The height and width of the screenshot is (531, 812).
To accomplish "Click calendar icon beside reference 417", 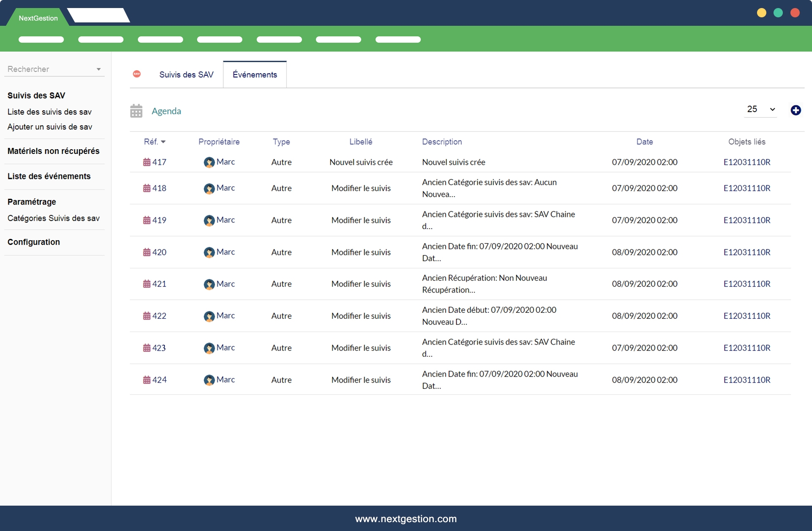I will point(147,162).
